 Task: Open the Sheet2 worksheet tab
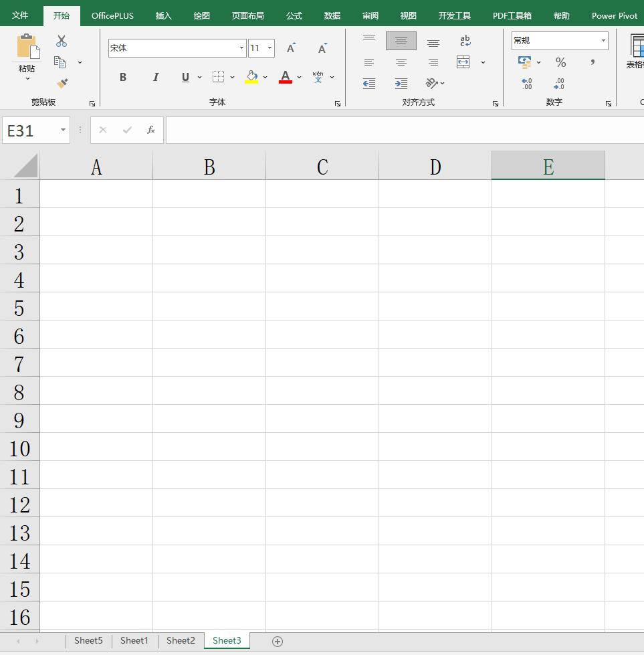click(181, 641)
